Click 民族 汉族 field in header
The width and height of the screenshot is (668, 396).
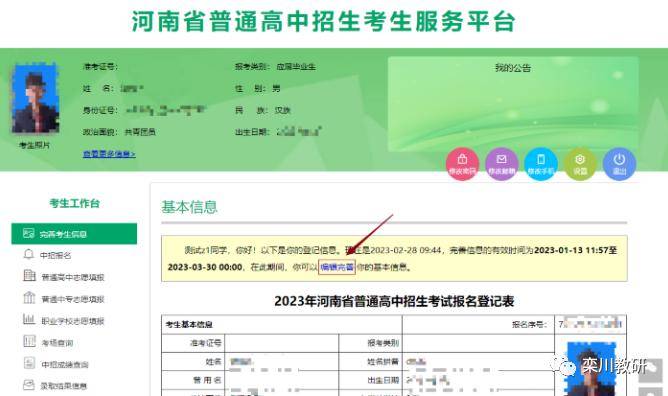pyautogui.click(x=262, y=110)
